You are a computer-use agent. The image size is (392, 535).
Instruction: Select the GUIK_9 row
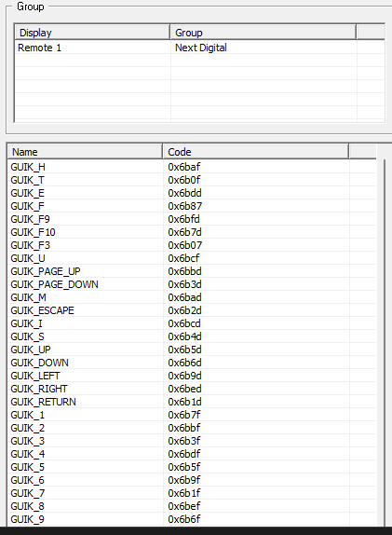pyautogui.click(x=192, y=519)
